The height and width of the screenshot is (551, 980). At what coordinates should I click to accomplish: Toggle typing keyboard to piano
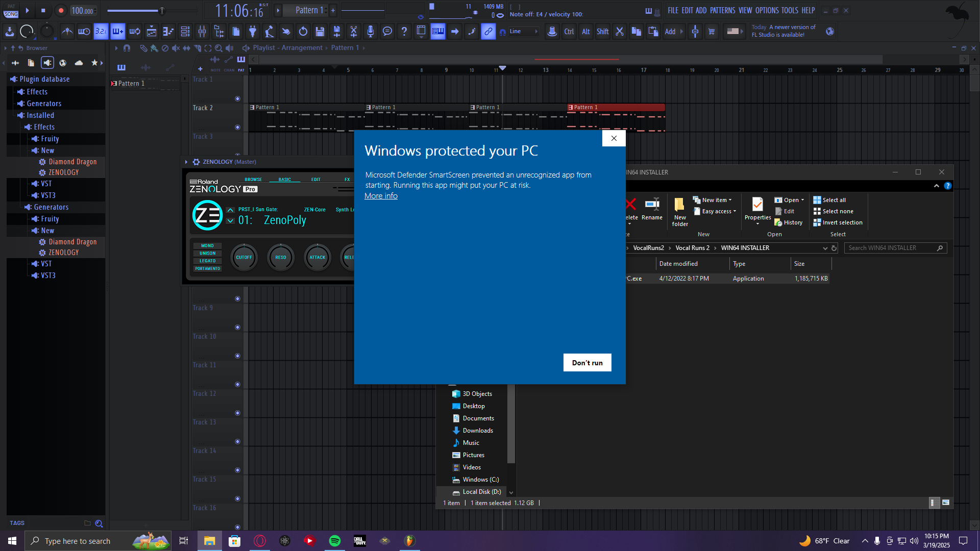pyautogui.click(x=438, y=32)
